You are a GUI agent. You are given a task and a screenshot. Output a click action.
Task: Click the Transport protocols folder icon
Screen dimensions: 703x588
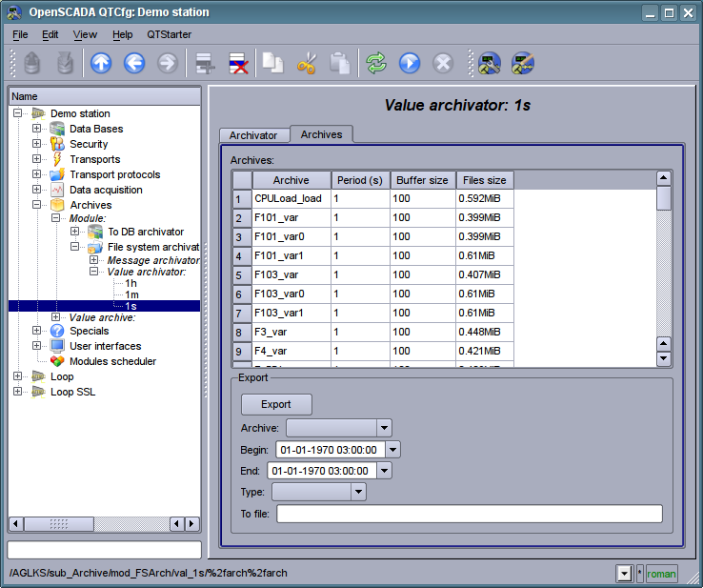[57, 174]
